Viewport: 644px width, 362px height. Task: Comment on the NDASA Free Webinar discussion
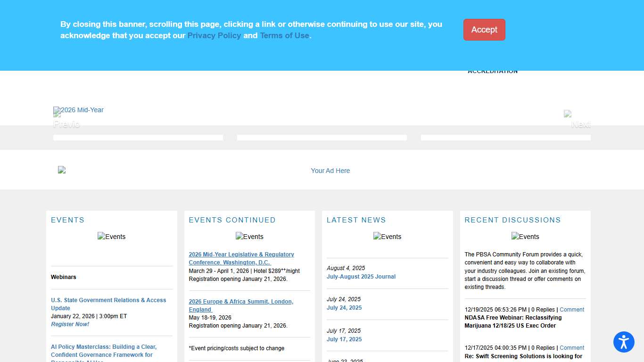coord(572,309)
